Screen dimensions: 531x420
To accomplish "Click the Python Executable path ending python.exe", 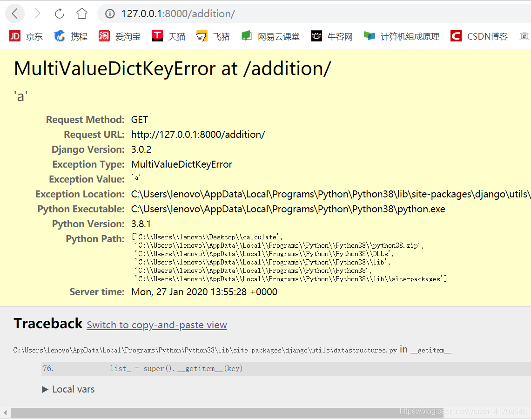I will [x=288, y=209].
